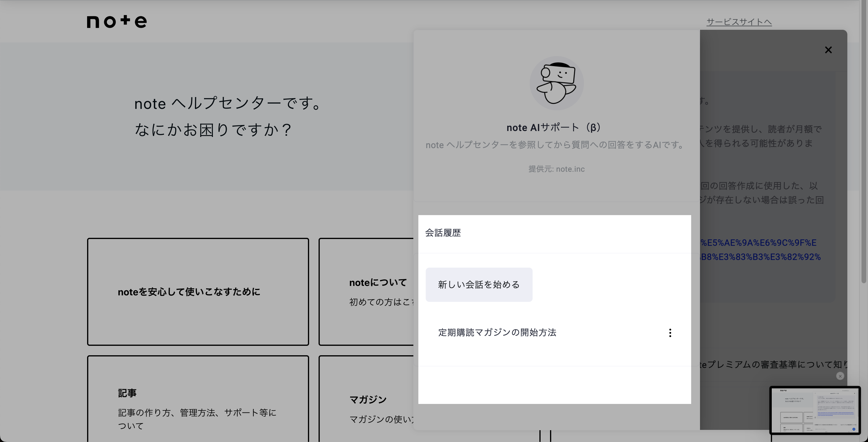The height and width of the screenshot is (442, 868).
Task: Open the noteを安心して使いこなすために card
Action: tap(198, 292)
